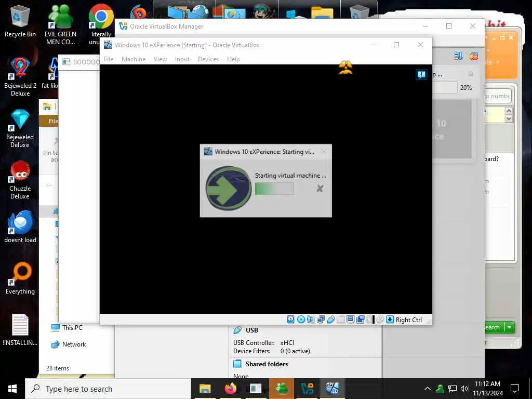Click the scroll up arrow in right window
532x399 pixels.
point(509,111)
